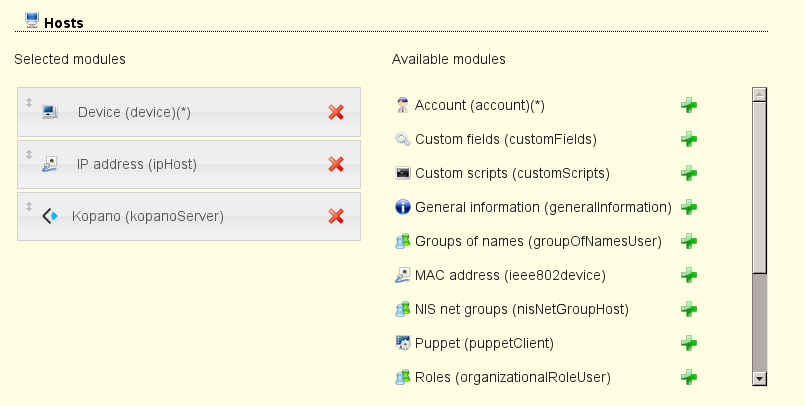Screen dimensions: 805x406
Task: Click the Hosts computer icon in header
Action: [32, 20]
